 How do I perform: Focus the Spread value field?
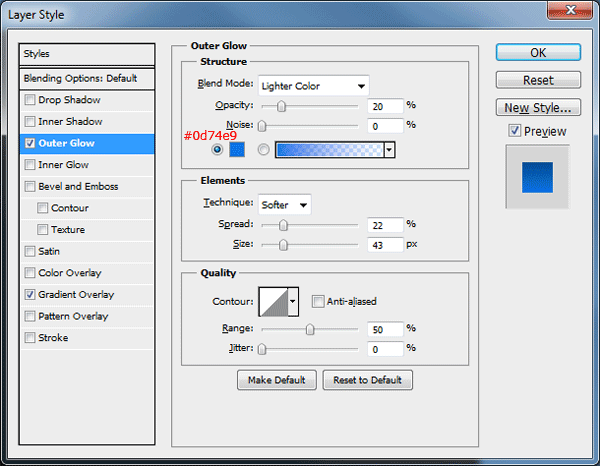pyautogui.click(x=385, y=225)
